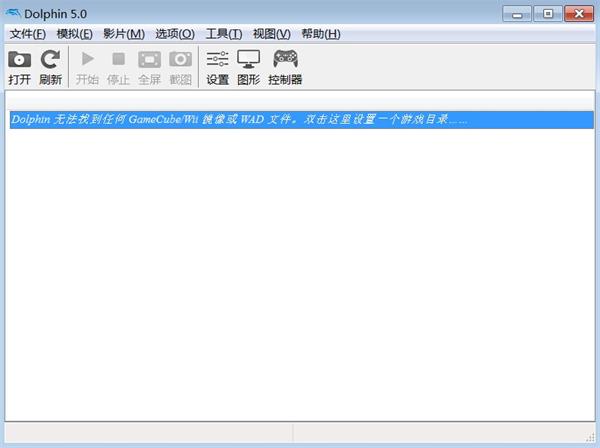This screenshot has height=448, width=600.
Task: Open the 帮助(H) menu
Action: [x=321, y=34]
